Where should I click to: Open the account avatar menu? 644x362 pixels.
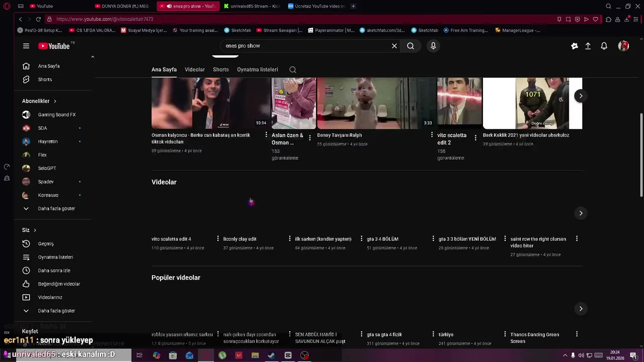[x=623, y=46]
